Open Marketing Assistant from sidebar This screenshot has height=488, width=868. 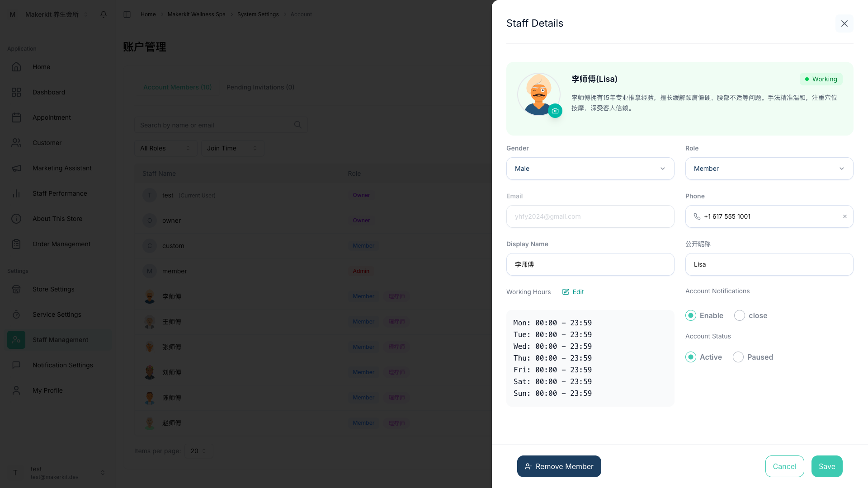click(x=62, y=168)
